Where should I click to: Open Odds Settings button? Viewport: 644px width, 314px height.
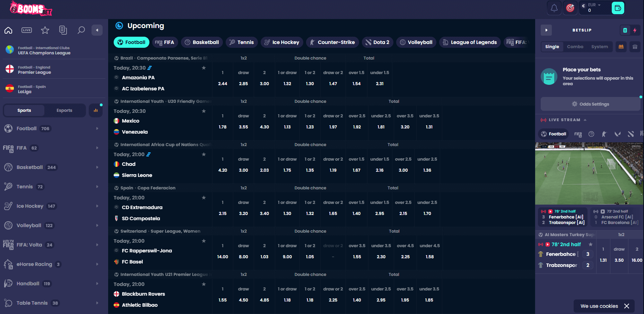tap(590, 104)
